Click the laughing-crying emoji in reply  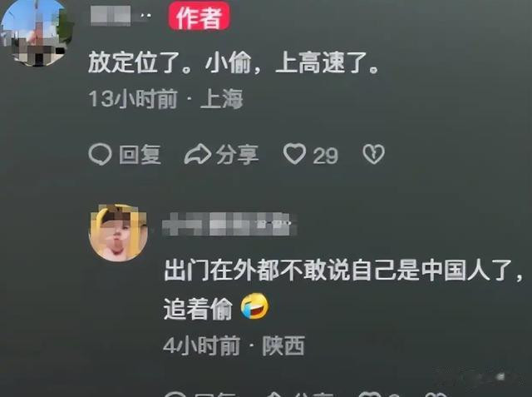[254, 306]
